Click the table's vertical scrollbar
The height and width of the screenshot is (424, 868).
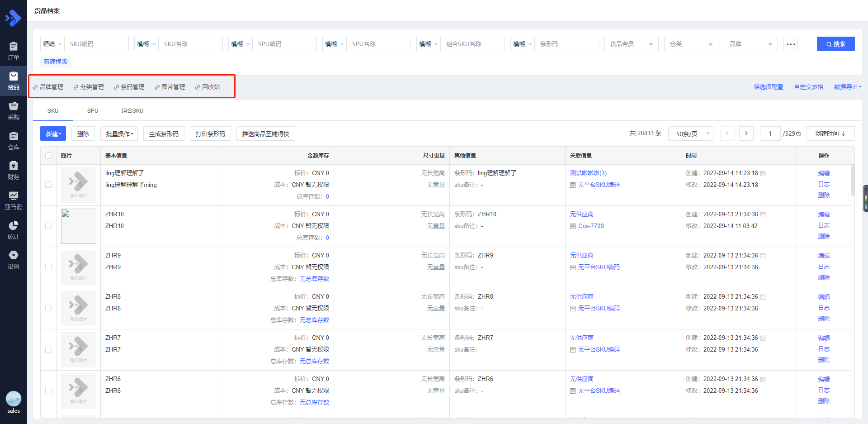click(853, 180)
